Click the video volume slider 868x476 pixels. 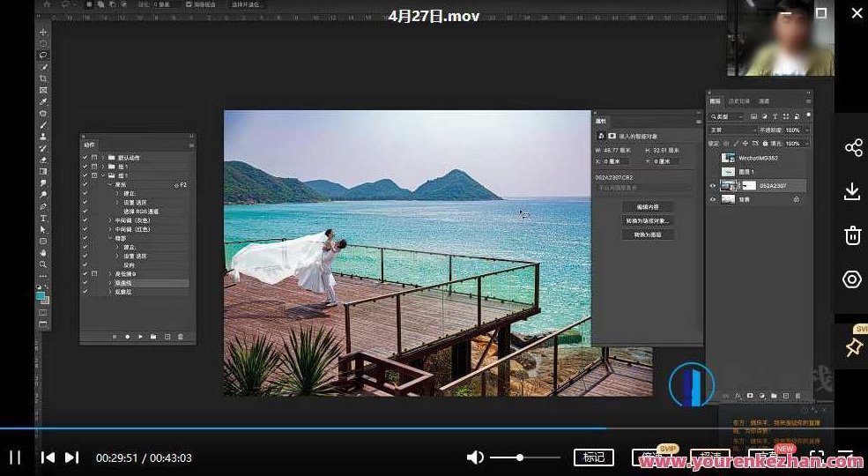pos(524,457)
